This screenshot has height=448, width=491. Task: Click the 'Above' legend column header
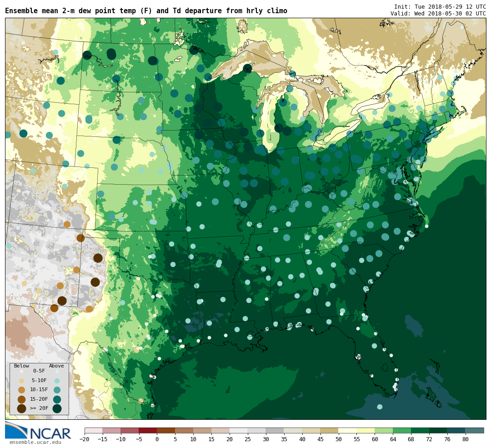point(56,366)
